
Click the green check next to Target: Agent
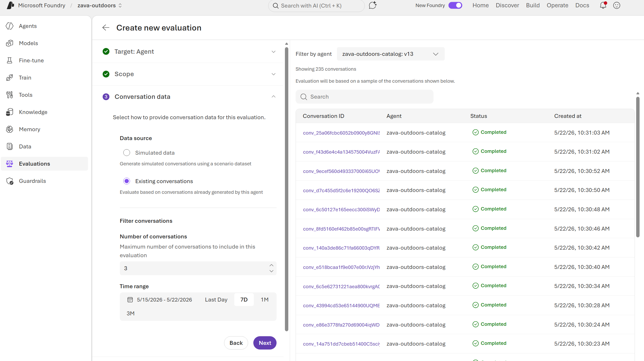(106, 51)
